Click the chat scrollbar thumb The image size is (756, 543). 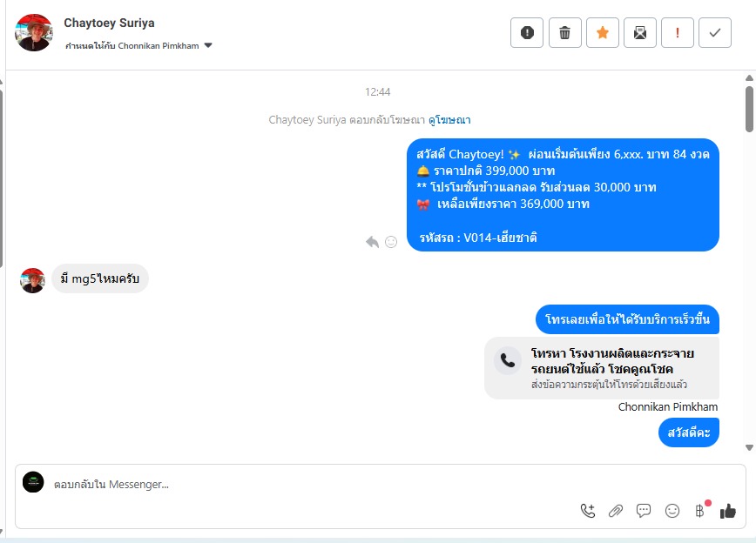749,110
